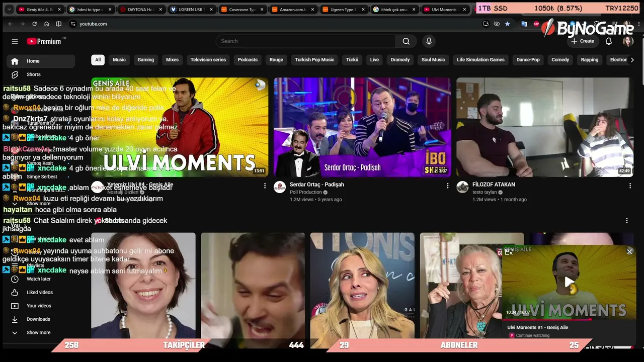Open the account avatar menu
Image resolution: width=644 pixels, height=362 pixels.
pyautogui.click(x=628, y=41)
